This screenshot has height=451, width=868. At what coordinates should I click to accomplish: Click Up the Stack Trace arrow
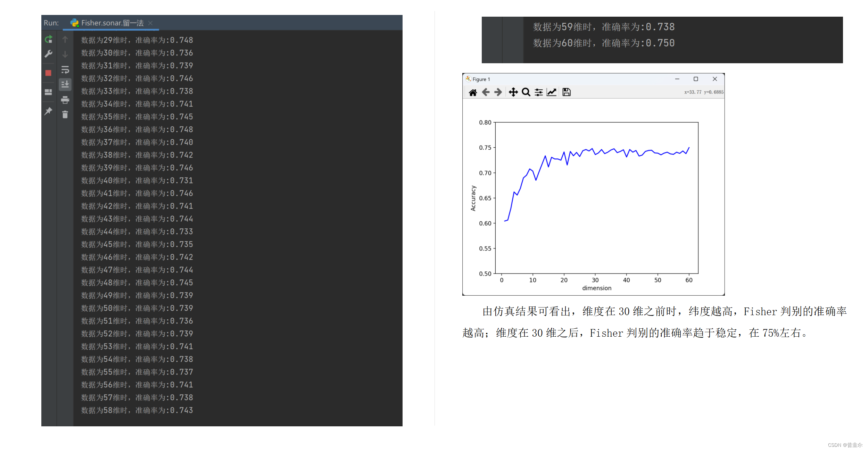point(65,39)
